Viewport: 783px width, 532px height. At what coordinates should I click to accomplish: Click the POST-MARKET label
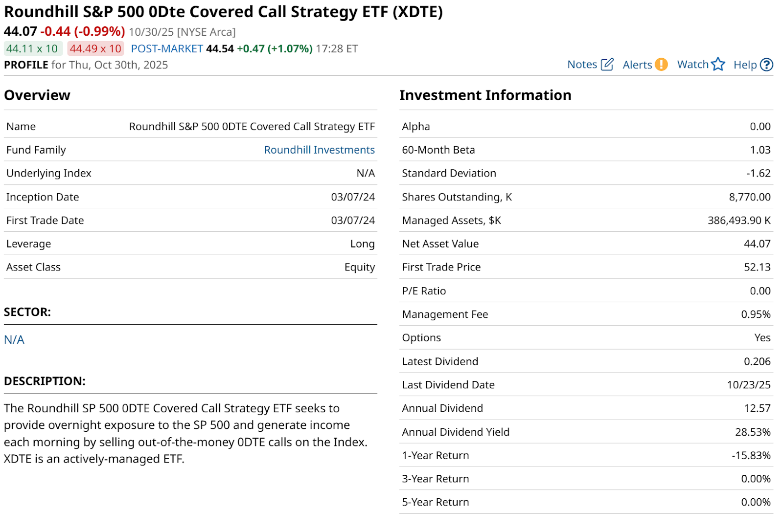pyautogui.click(x=167, y=49)
